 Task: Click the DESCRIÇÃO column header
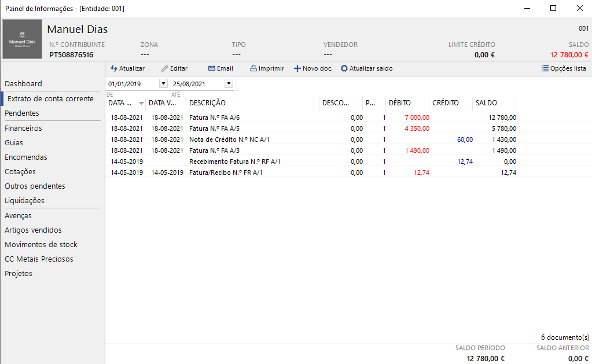[x=207, y=103]
